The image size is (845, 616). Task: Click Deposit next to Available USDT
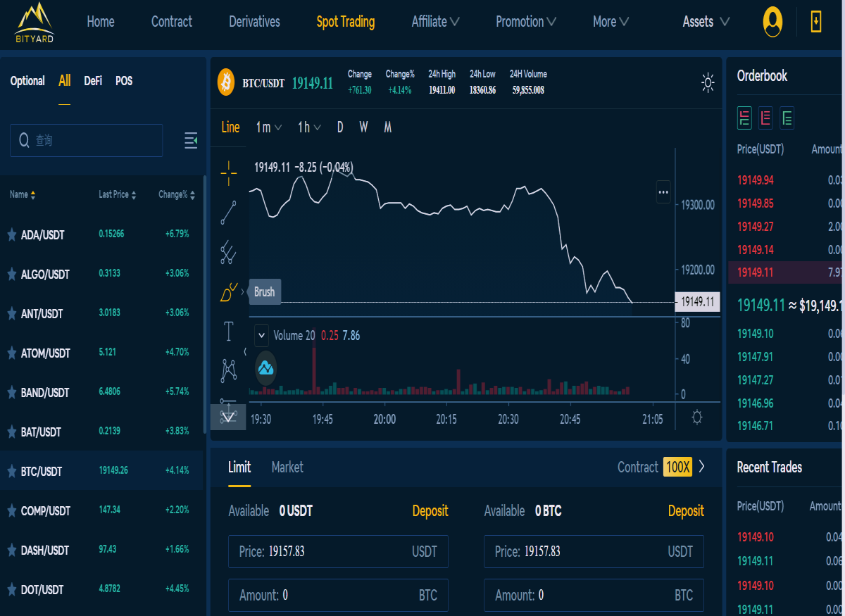[430, 511]
